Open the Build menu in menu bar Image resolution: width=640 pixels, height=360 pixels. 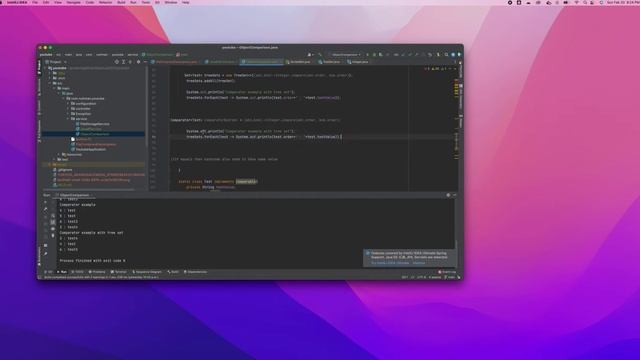[121, 2]
